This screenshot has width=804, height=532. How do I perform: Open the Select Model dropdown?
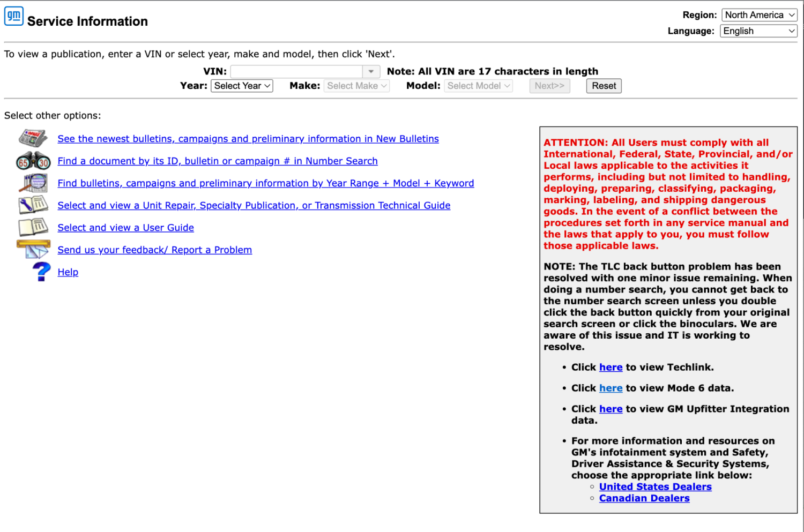click(x=478, y=86)
